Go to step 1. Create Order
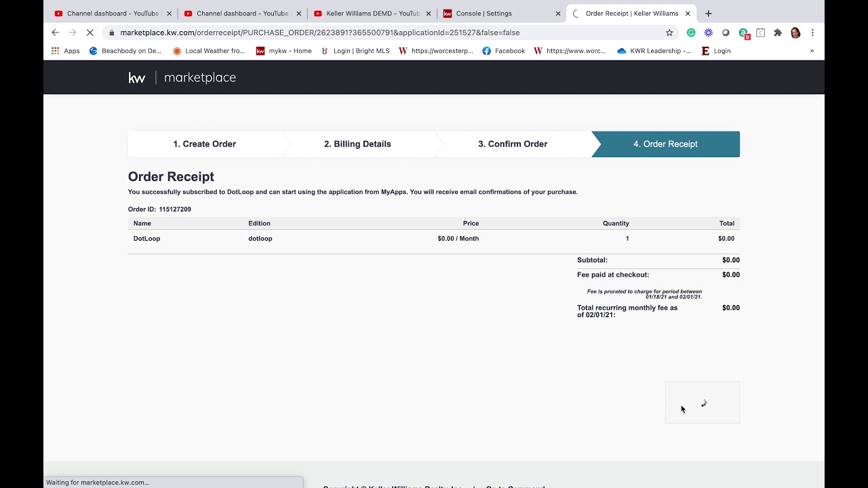 (205, 144)
